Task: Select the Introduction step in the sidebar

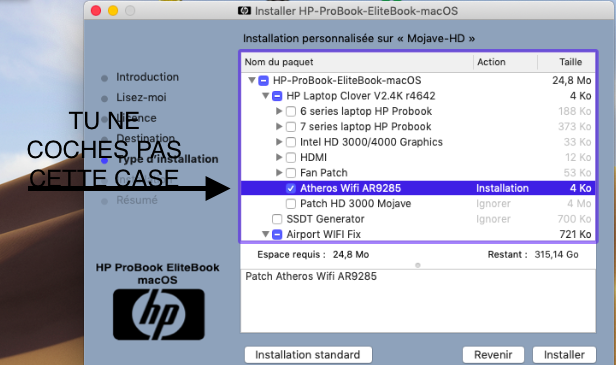Action: 147,77
